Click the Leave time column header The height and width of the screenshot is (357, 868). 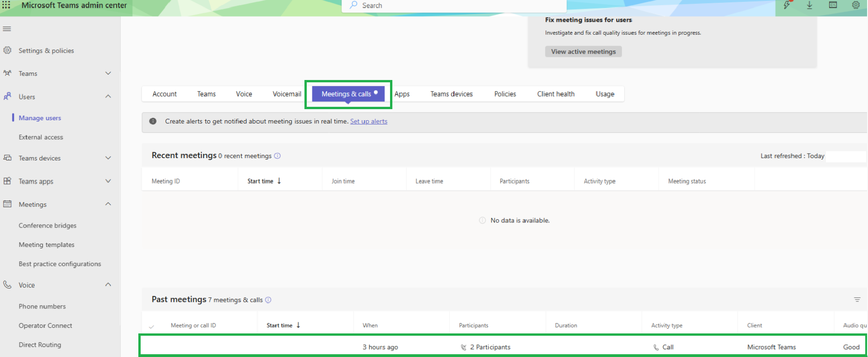pyautogui.click(x=429, y=181)
